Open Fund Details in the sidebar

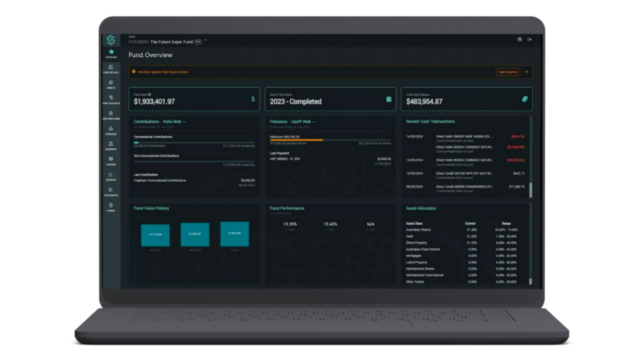pyautogui.click(x=111, y=69)
